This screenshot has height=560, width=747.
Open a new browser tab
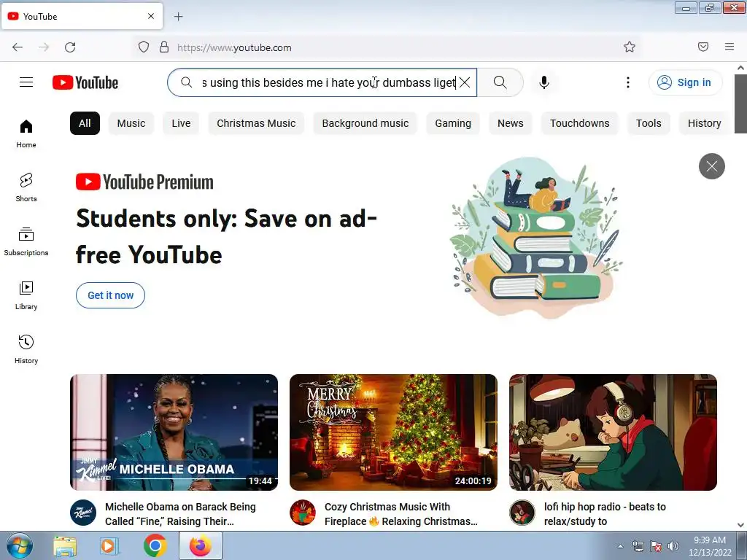pos(178,17)
